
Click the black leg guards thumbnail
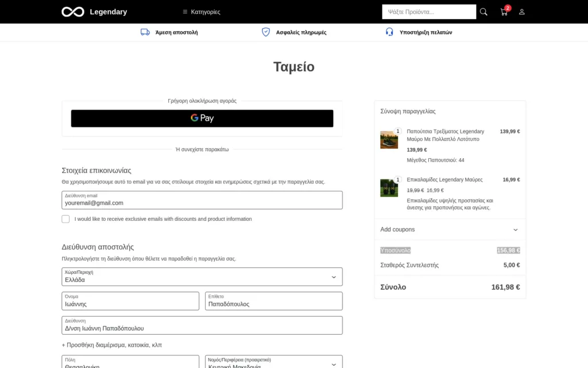coord(389,188)
